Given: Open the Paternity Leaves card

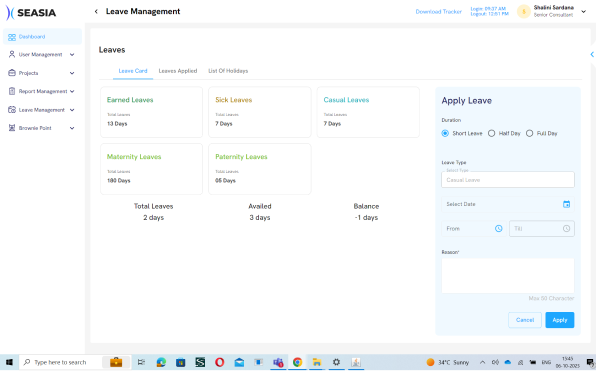Looking at the screenshot, I should [x=260, y=169].
